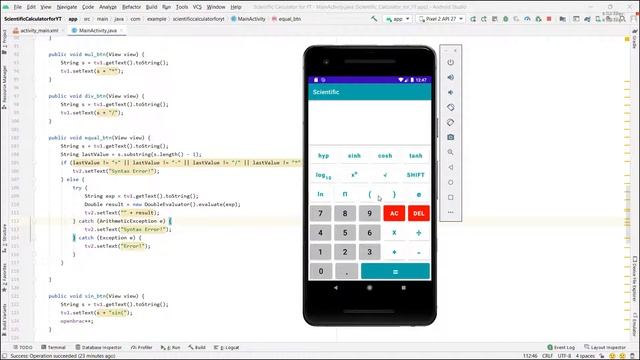Open the Profiler tool window
640x360 pixels.
(141, 347)
